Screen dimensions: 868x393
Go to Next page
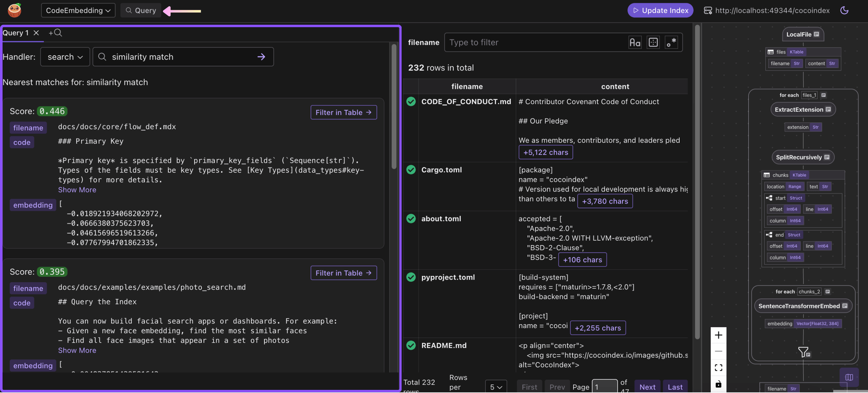pos(647,387)
